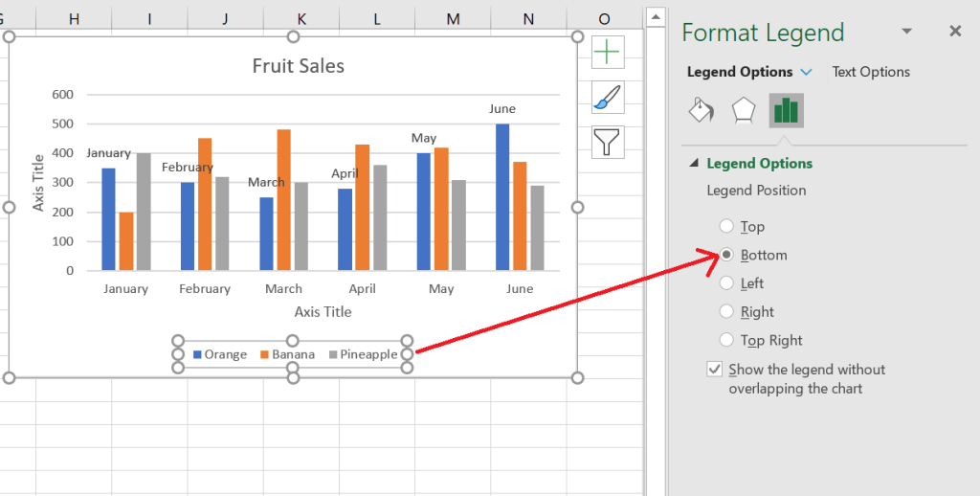
Task: Click the Orange legend entry
Action: [220, 354]
